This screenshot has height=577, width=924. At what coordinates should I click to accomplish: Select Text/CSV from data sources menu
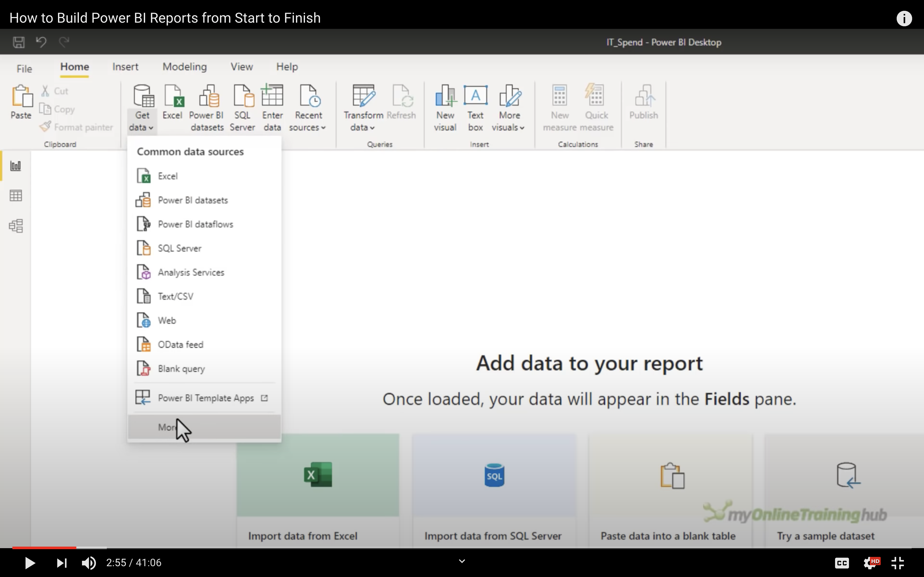[x=175, y=296]
